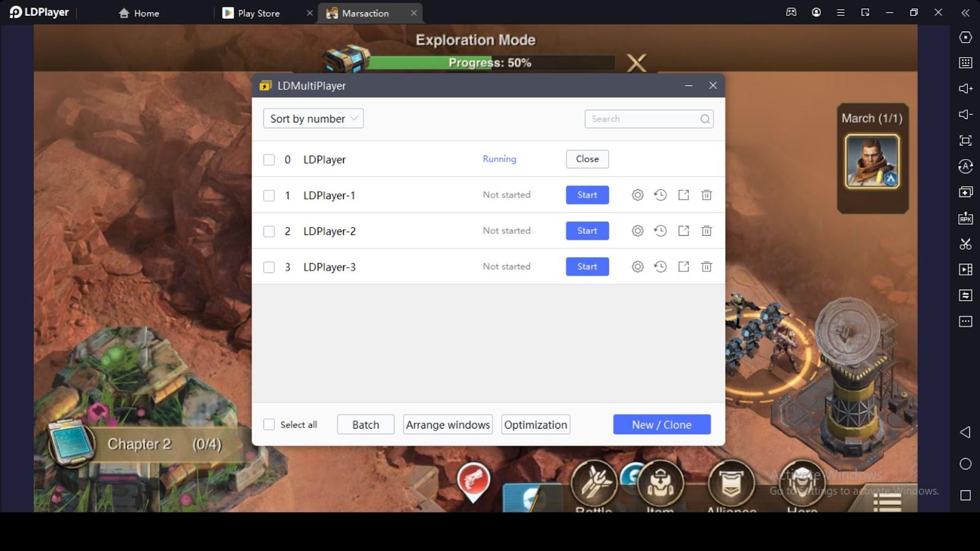Open settings gear for LDPlayer-1

point(638,195)
